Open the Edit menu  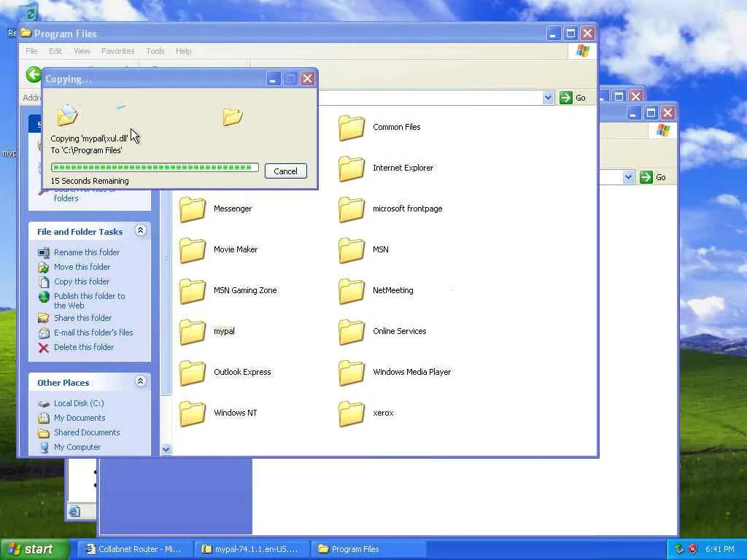pos(55,51)
